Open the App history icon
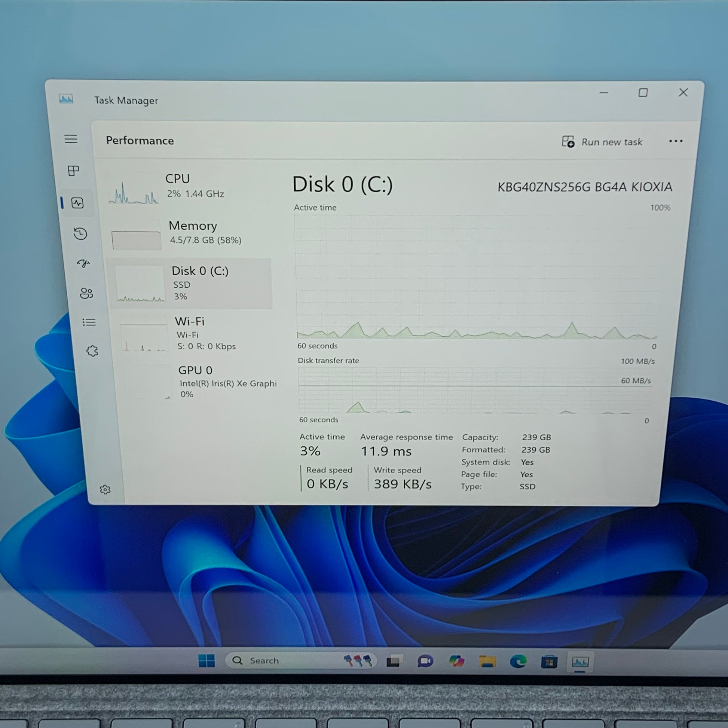This screenshot has height=728, width=728. [80, 233]
